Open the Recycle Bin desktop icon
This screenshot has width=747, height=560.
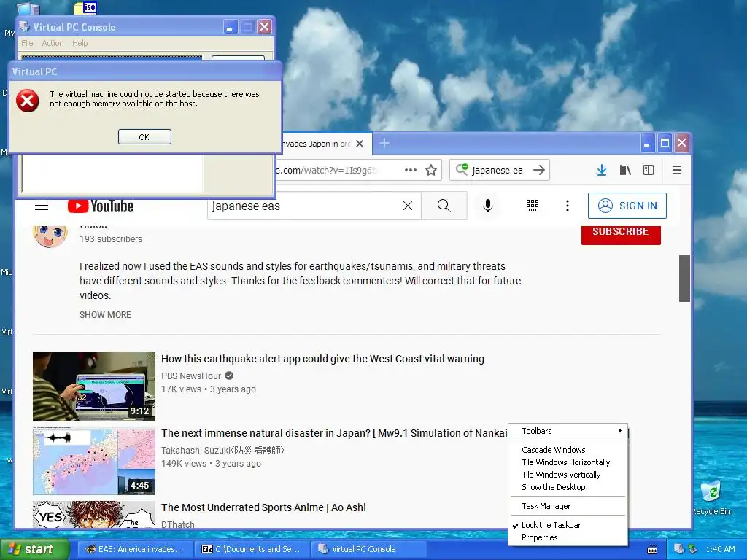[x=711, y=498]
